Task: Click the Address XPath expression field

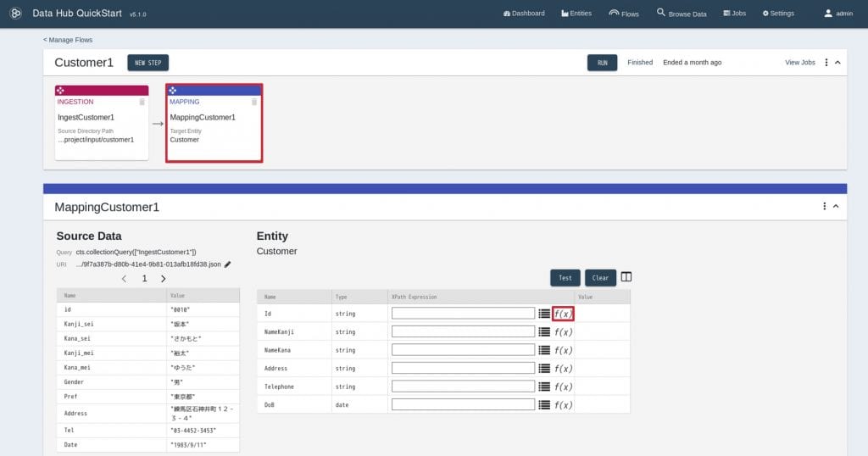Action: click(463, 368)
